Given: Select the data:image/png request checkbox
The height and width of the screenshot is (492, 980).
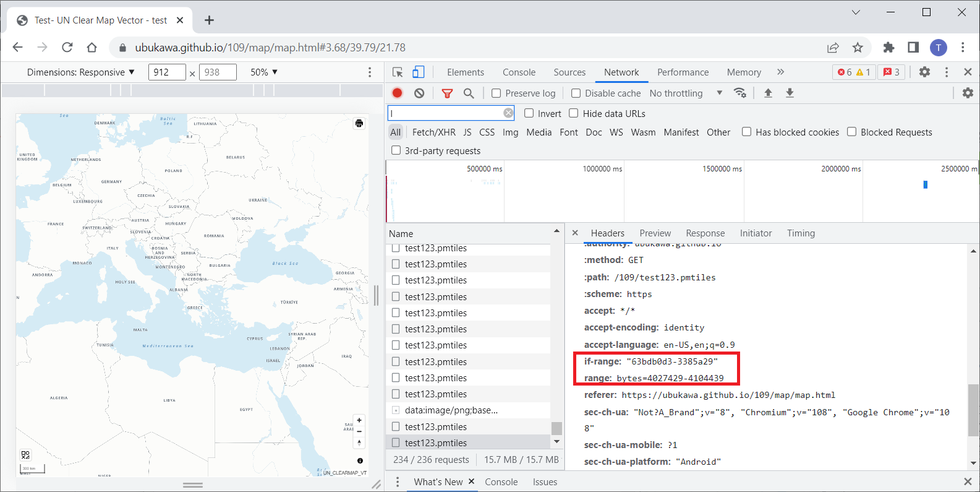Looking at the screenshot, I should 396,410.
